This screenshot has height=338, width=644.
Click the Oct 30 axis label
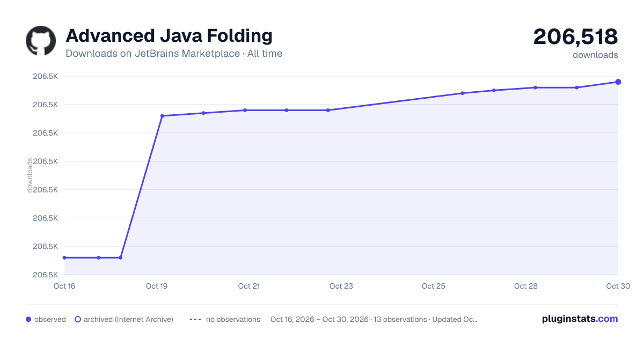617,286
